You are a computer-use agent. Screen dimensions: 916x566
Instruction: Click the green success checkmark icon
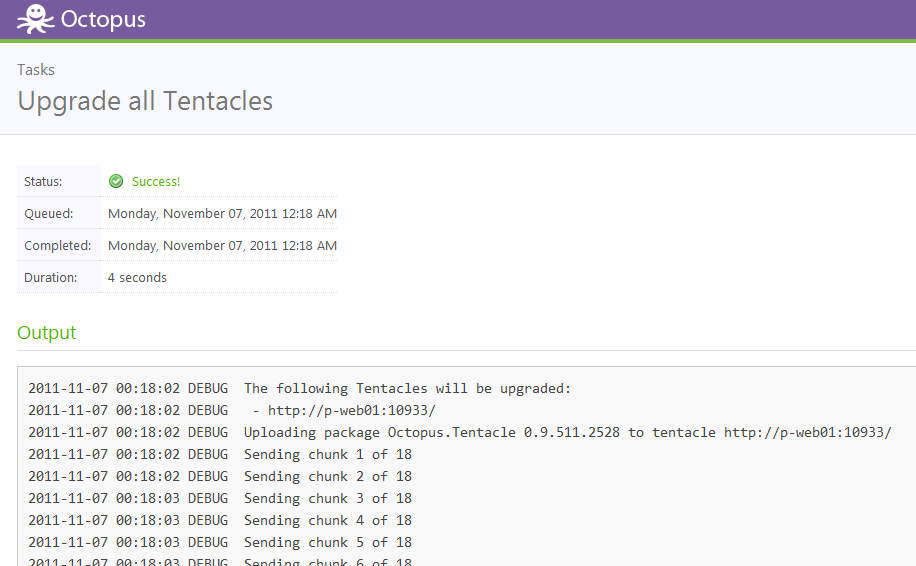click(x=116, y=181)
